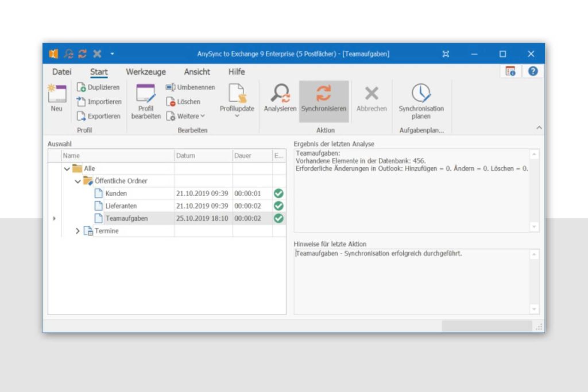Click row indicator arrow beside Teamaufgaben
588x392 pixels.
(55, 218)
